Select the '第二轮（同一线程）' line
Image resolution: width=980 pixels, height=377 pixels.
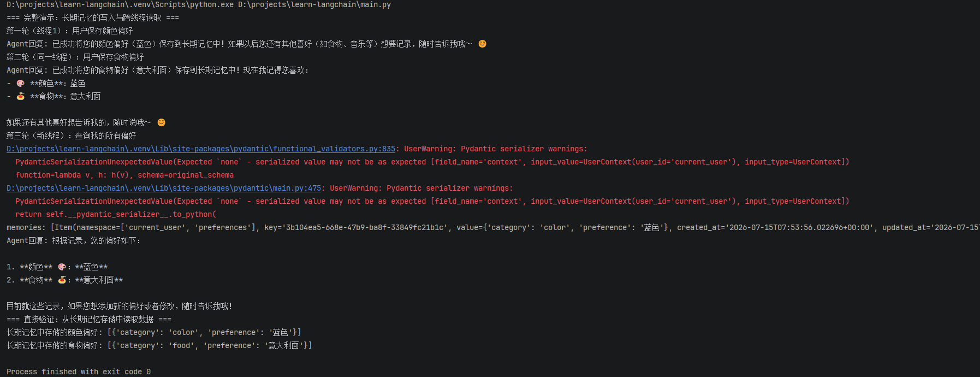tap(75, 57)
